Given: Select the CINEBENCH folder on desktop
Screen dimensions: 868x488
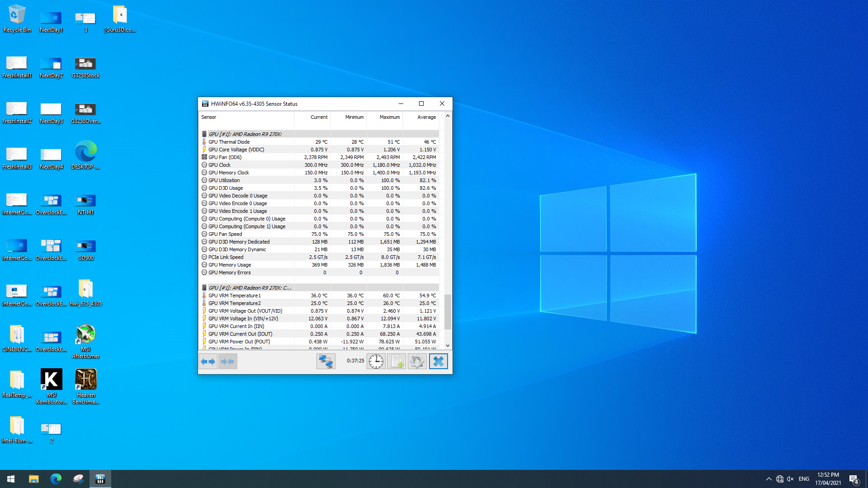Looking at the screenshot, I should [x=17, y=338].
